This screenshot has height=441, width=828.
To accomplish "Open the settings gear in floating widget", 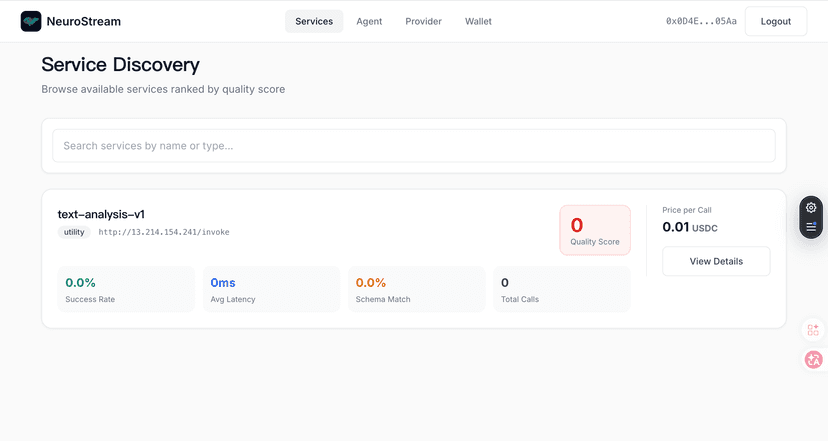I will [811, 207].
